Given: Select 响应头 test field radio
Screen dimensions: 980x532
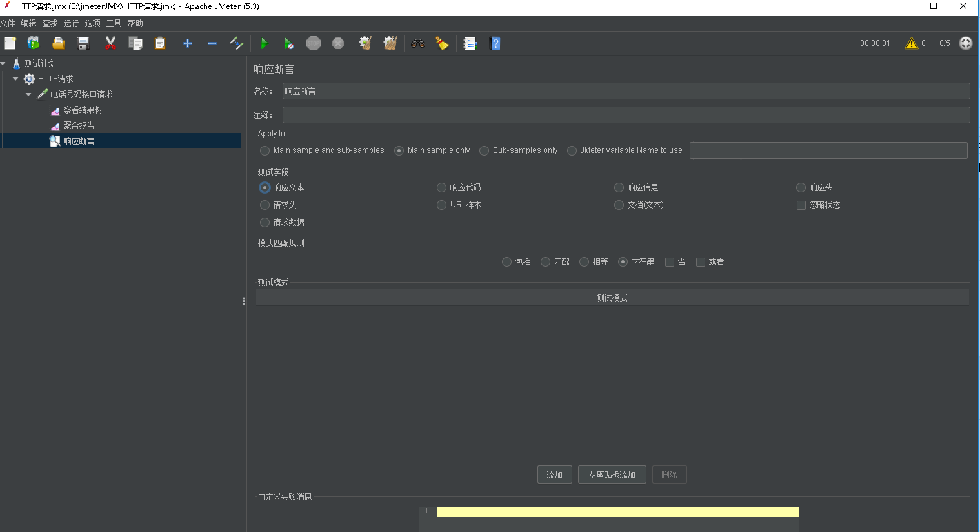Looking at the screenshot, I should pyautogui.click(x=814, y=187).
